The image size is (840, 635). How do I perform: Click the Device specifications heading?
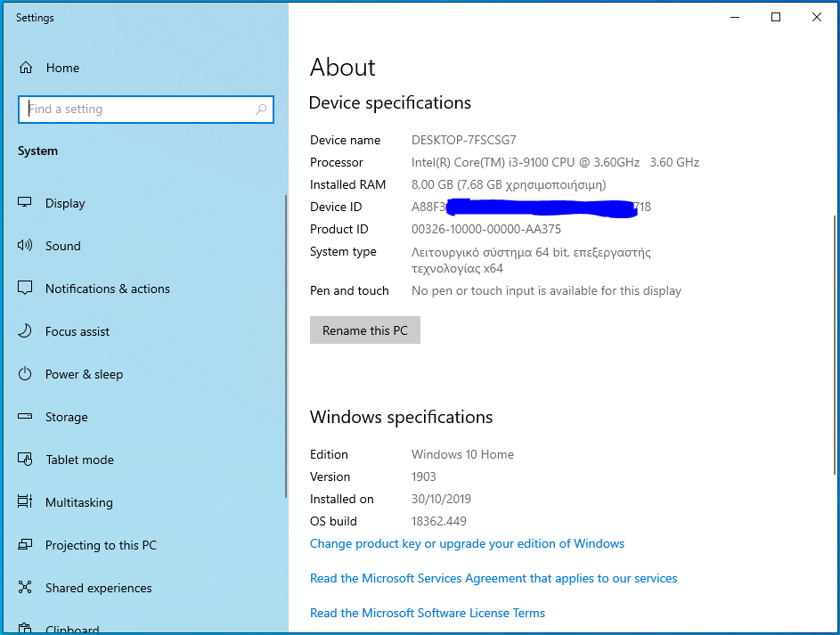pyautogui.click(x=390, y=102)
